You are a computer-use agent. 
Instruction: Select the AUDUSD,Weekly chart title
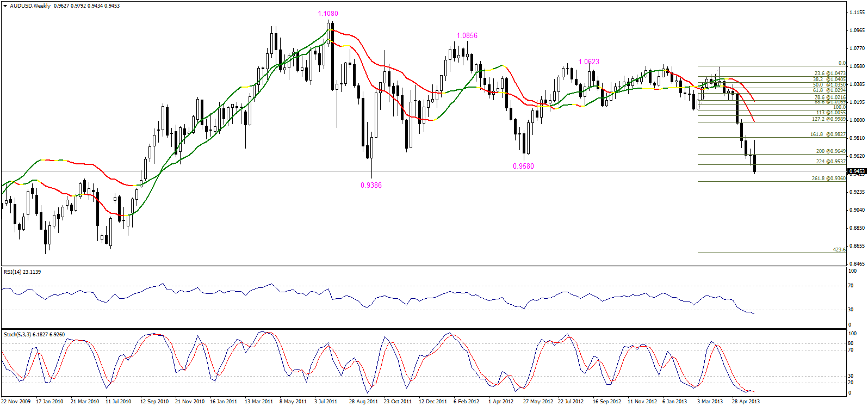coord(30,6)
